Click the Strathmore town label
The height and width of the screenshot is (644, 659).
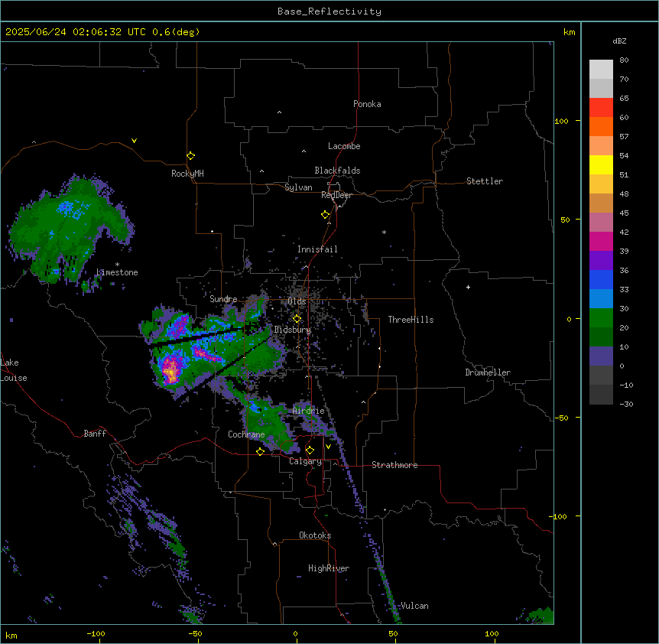(x=394, y=465)
